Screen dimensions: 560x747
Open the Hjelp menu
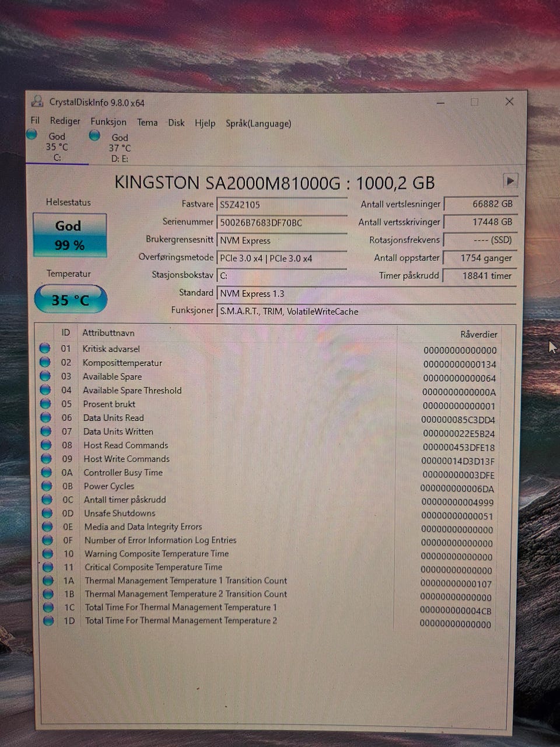click(205, 123)
